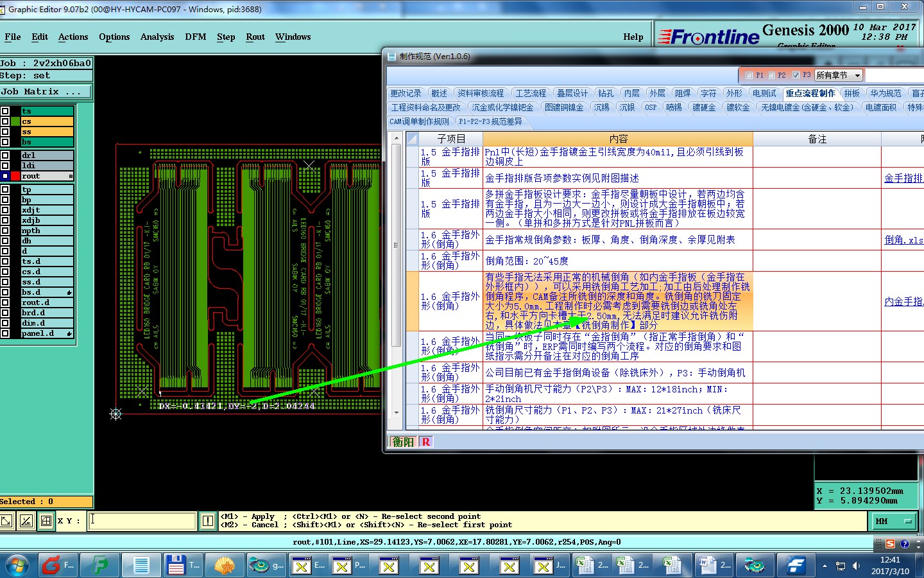
Task: Switch to the OSP tab
Action: pyautogui.click(x=651, y=107)
